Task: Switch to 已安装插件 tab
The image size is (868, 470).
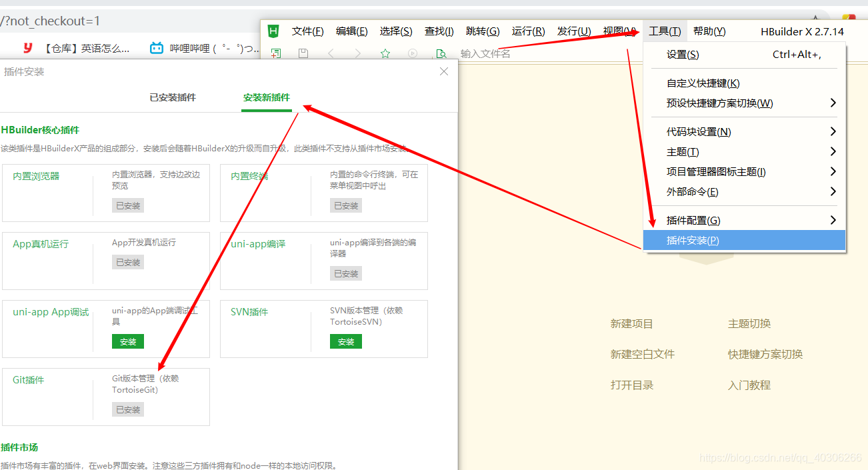Action: click(173, 97)
